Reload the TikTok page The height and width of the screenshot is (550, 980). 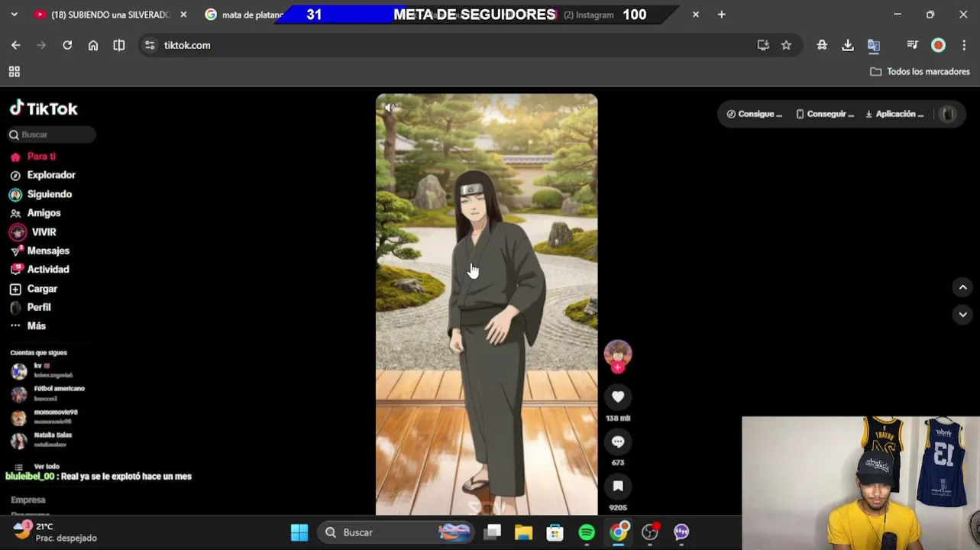coord(67,45)
